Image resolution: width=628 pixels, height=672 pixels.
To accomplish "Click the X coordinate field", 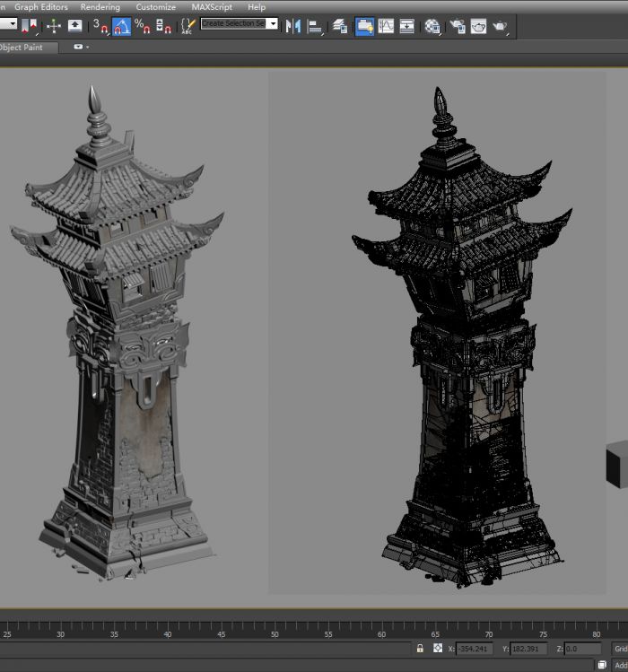I will tap(474, 649).
